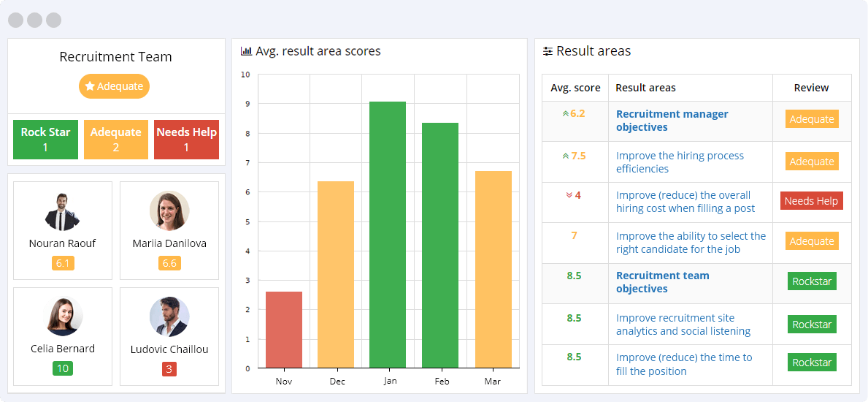Click the green up-arrow next to score 6.2
Viewport: 868px width, 402px height.
click(x=565, y=114)
